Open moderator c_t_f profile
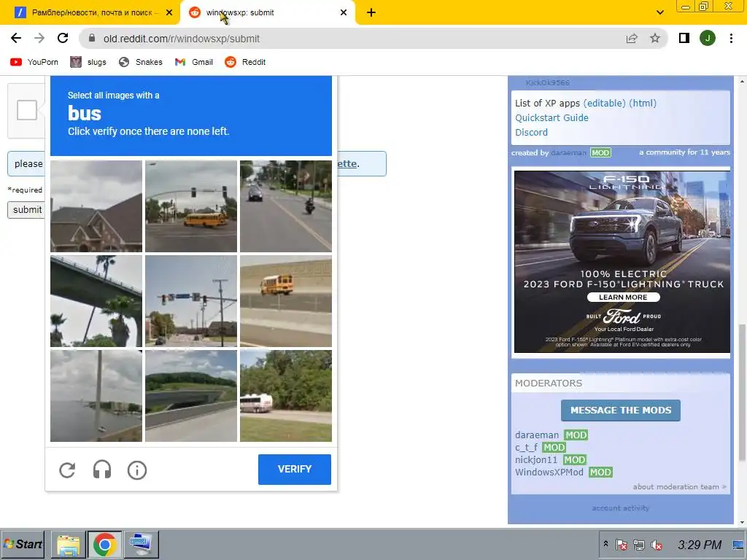The width and height of the screenshot is (747, 560). point(526,448)
